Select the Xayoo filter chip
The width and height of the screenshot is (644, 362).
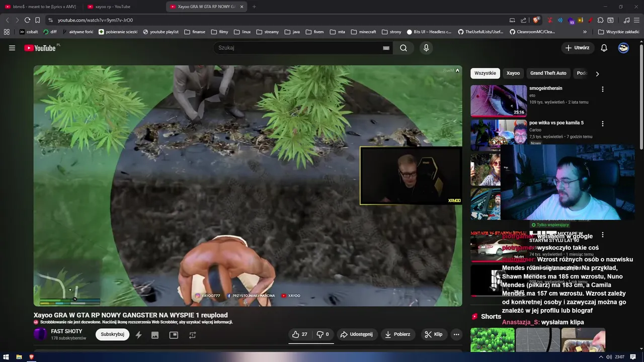(x=513, y=73)
